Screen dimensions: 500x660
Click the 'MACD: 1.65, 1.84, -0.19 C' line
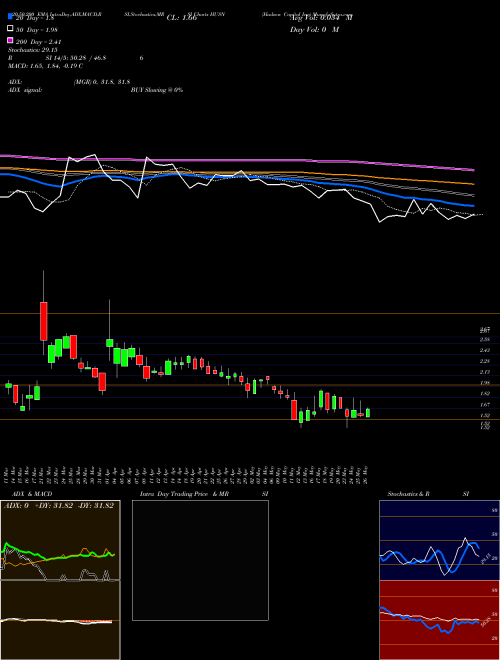(x=45, y=66)
